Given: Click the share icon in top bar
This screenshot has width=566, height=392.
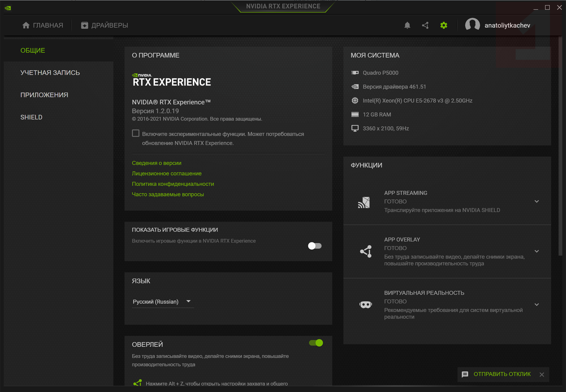Looking at the screenshot, I should 425,25.
